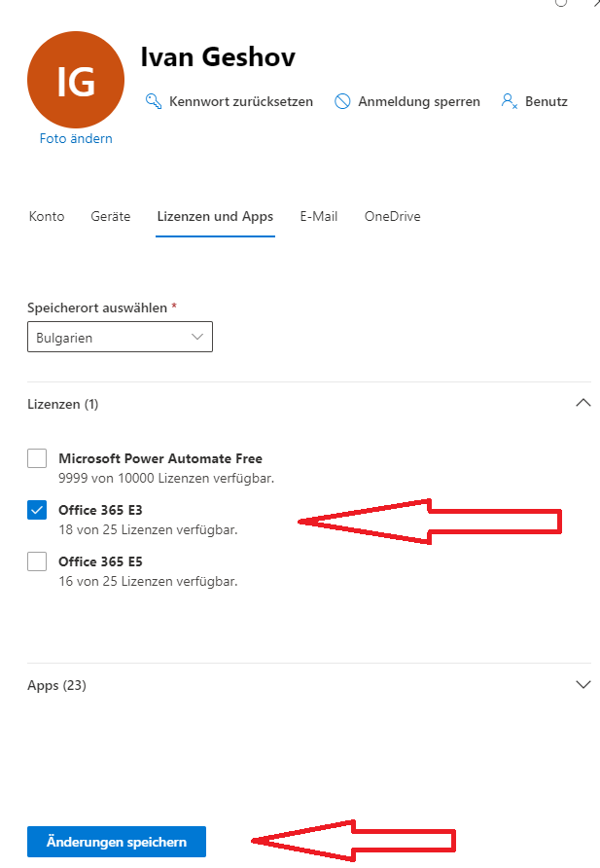Check the Office 365 E5 license

(37, 561)
